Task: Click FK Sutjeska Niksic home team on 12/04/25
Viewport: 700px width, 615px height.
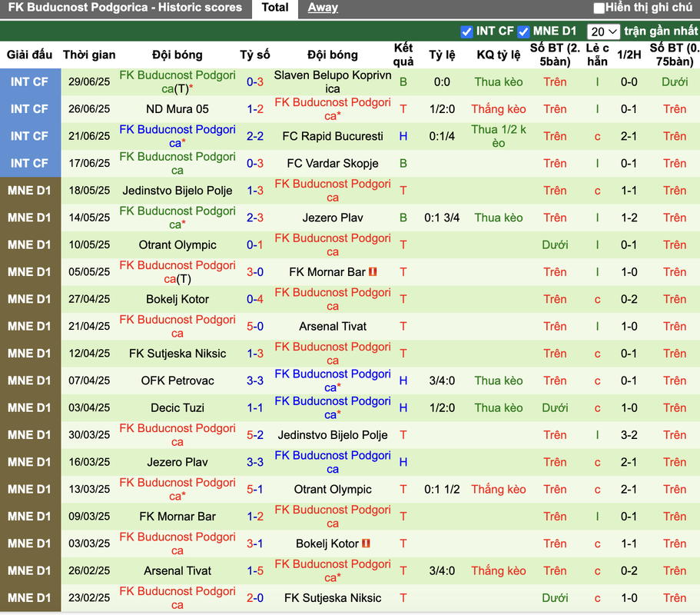Action: coord(177,354)
